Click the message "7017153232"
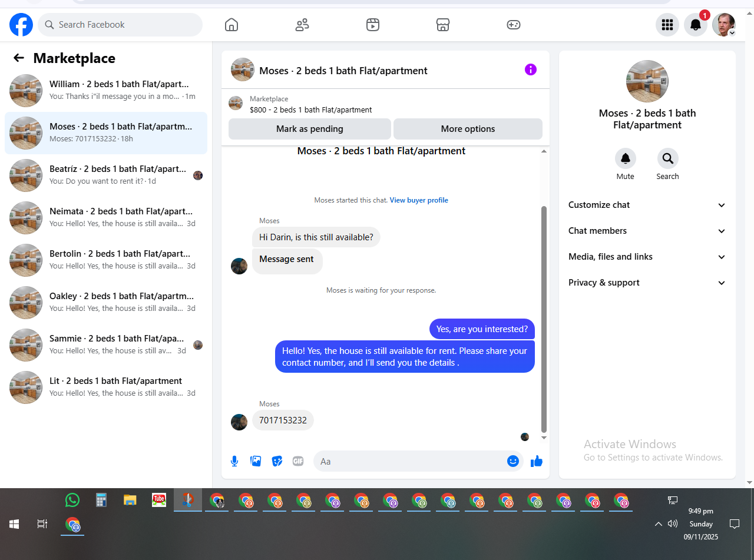Screen dimensions: 754x560 click(x=283, y=420)
